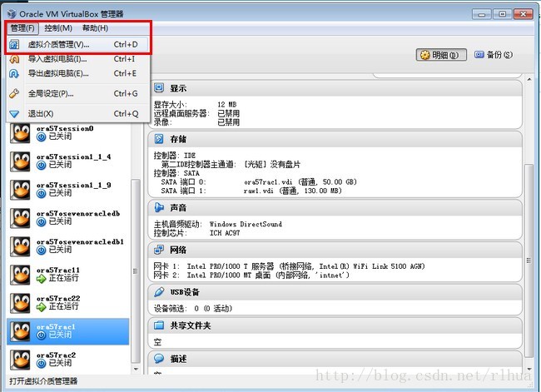
Task: Click the display monitor icon
Action: pyautogui.click(x=159, y=88)
